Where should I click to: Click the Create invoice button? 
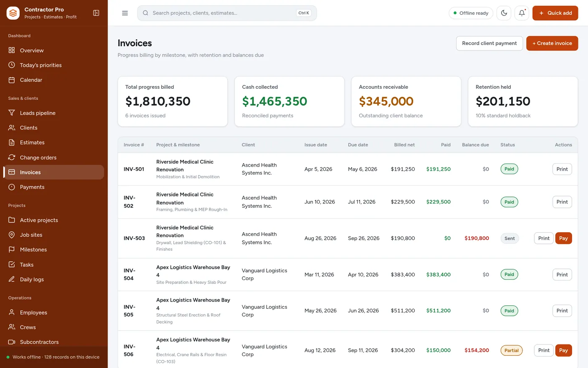pyautogui.click(x=552, y=43)
